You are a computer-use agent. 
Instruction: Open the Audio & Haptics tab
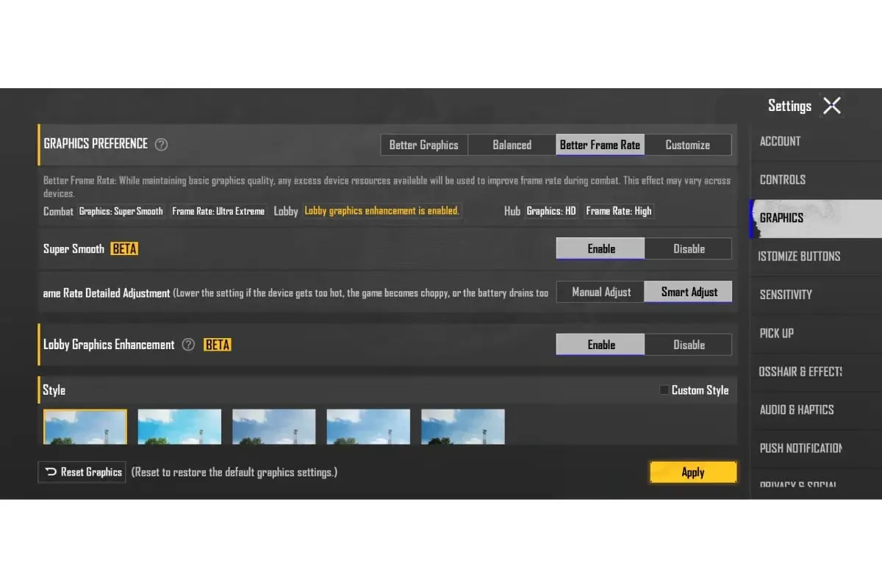[x=796, y=409]
